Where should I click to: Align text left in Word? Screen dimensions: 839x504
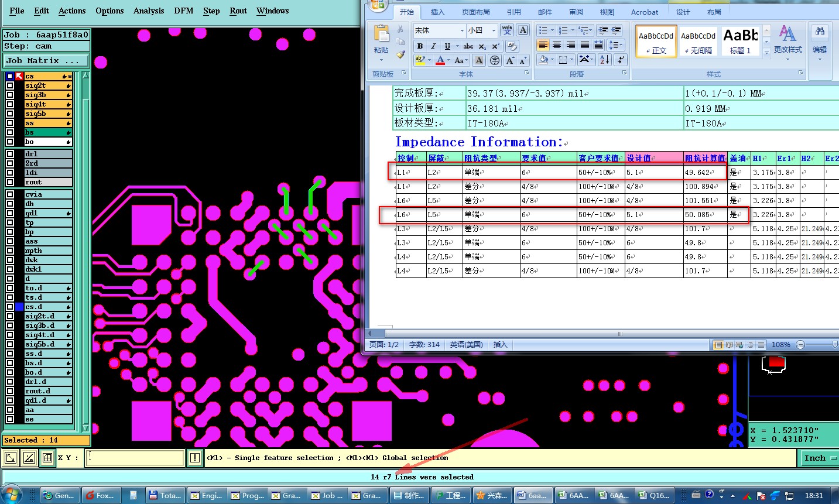(543, 45)
